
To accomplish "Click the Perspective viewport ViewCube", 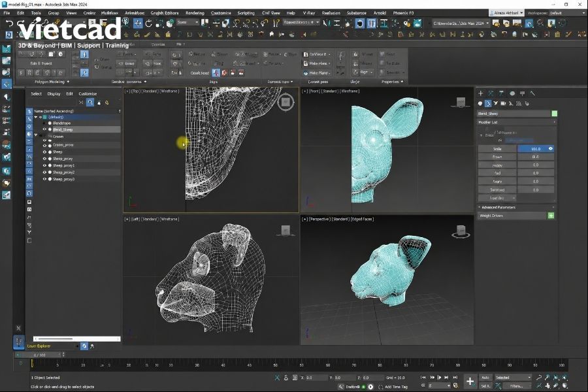I will click(x=461, y=231).
